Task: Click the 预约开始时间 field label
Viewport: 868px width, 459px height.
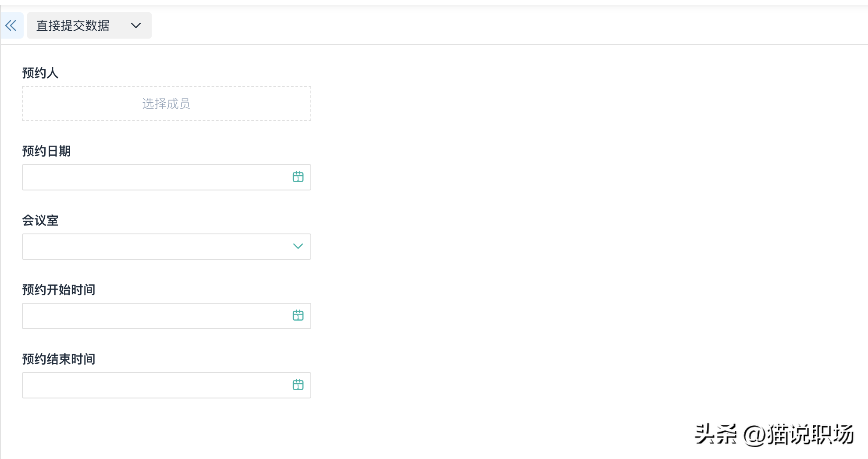Action: pyautogui.click(x=59, y=290)
